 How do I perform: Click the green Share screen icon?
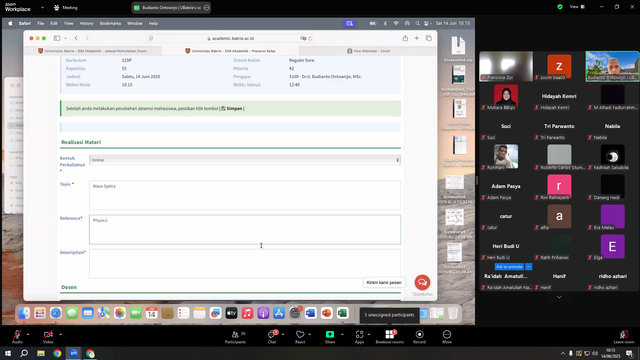point(330,335)
